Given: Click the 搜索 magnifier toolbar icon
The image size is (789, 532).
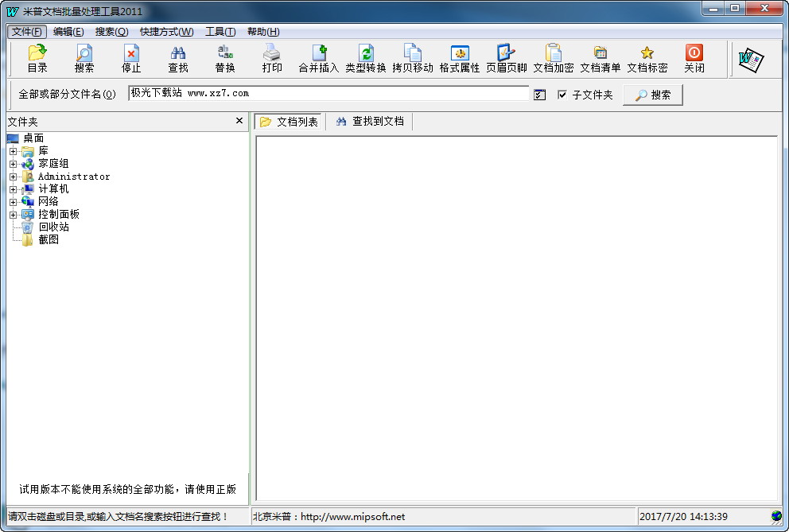Looking at the screenshot, I should click(x=84, y=58).
